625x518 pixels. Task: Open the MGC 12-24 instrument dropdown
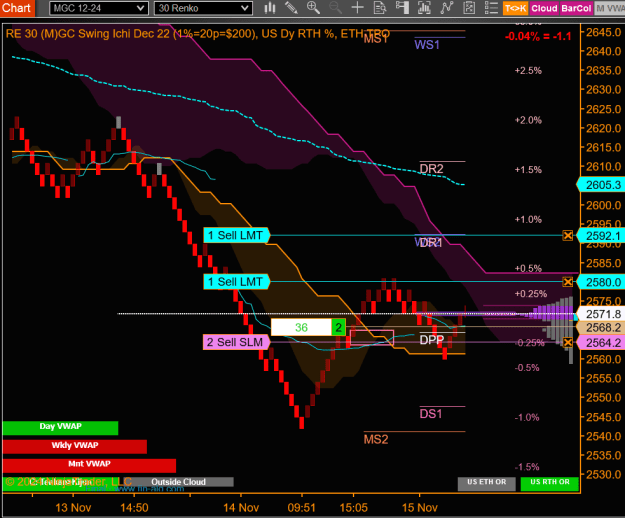98,8
